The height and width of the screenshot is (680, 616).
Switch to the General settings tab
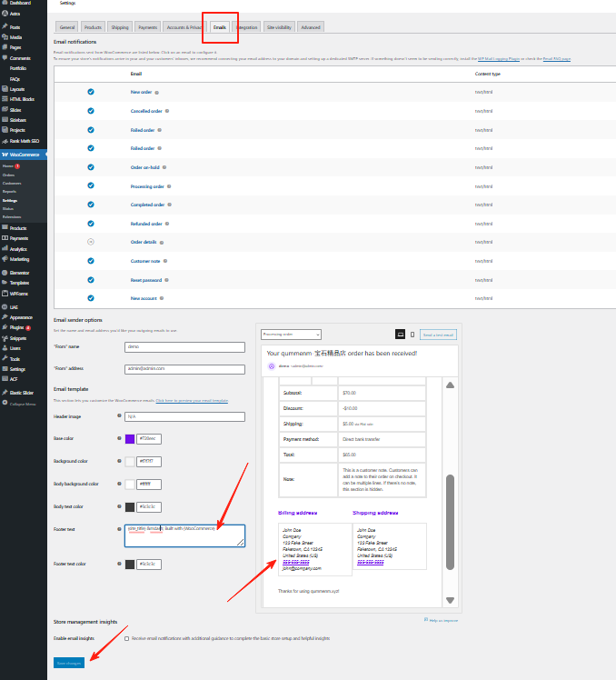tap(66, 27)
